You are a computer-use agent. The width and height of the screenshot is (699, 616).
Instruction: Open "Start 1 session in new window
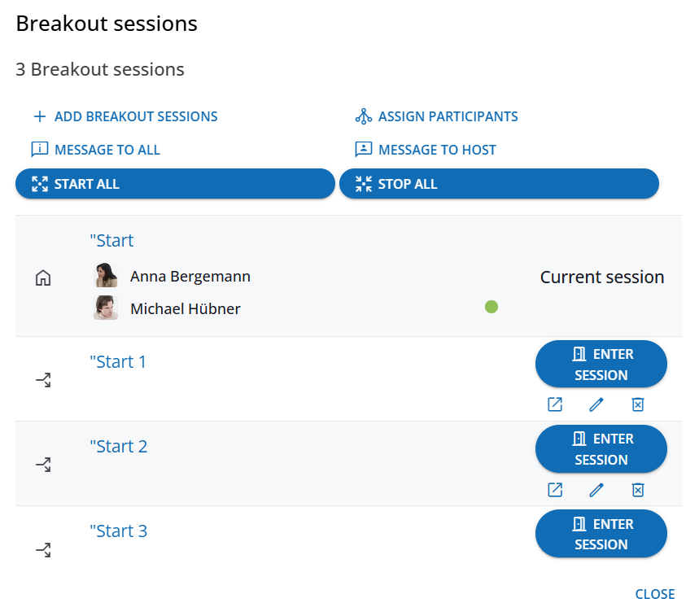coord(555,404)
